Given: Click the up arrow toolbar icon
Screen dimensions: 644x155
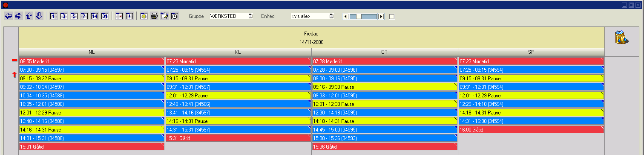Looking at the screenshot, I should (x=29, y=16).
